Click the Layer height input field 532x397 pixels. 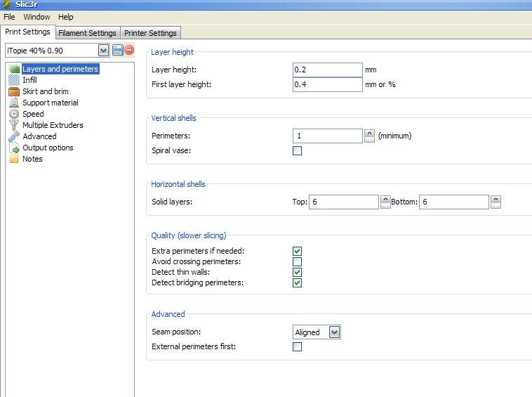pyautogui.click(x=327, y=70)
